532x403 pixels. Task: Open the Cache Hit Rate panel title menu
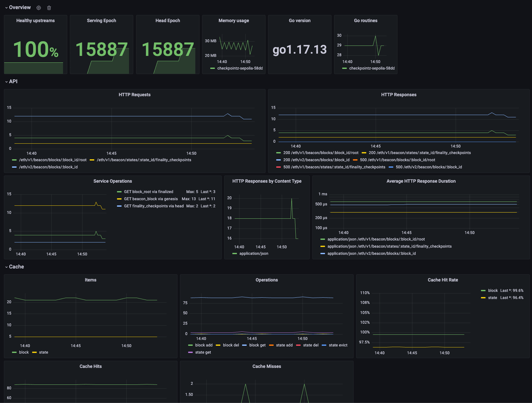tap(443, 280)
